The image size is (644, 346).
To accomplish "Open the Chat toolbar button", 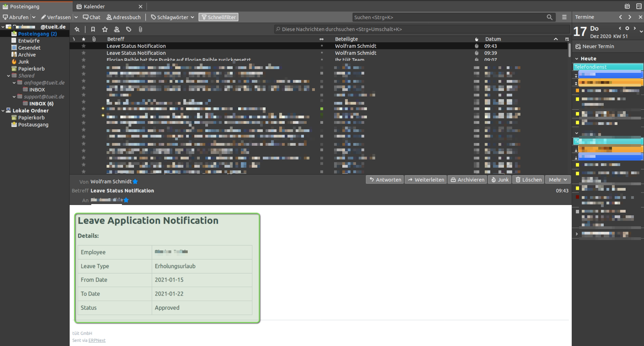I will click(x=92, y=17).
